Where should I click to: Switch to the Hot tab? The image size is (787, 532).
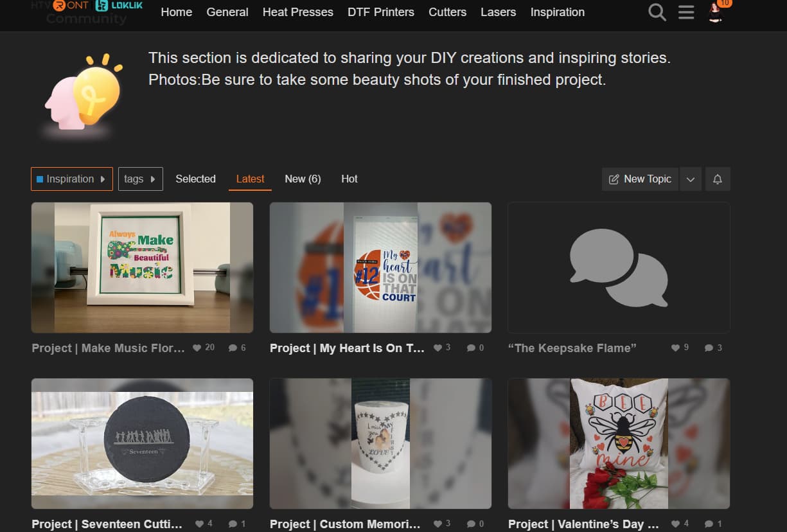tap(349, 179)
